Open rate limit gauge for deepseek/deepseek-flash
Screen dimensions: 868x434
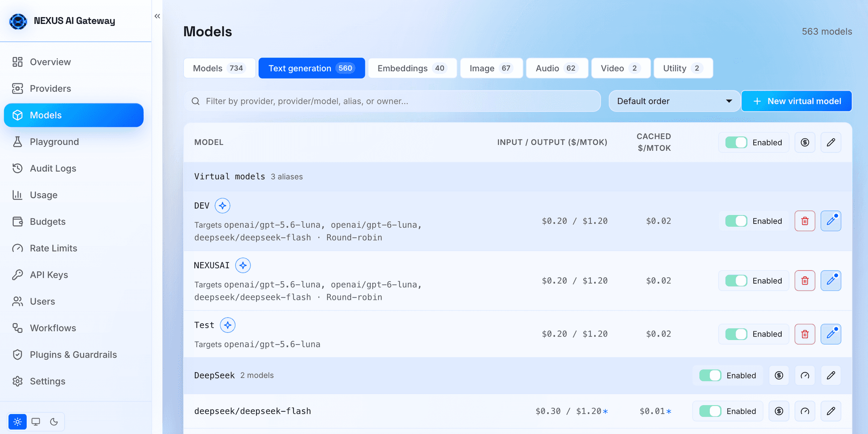click(x=805, y=411)
